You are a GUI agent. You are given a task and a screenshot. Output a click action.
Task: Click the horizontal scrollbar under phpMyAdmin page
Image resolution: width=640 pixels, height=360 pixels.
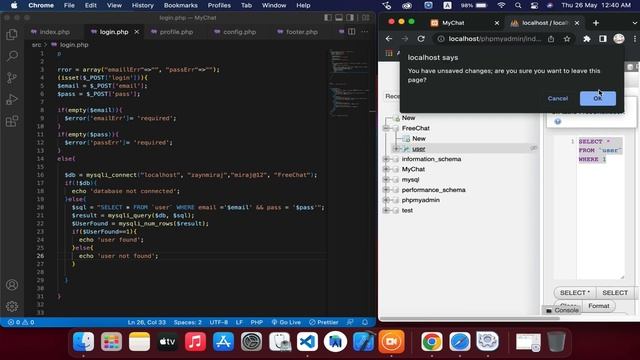tap(469, 318)
